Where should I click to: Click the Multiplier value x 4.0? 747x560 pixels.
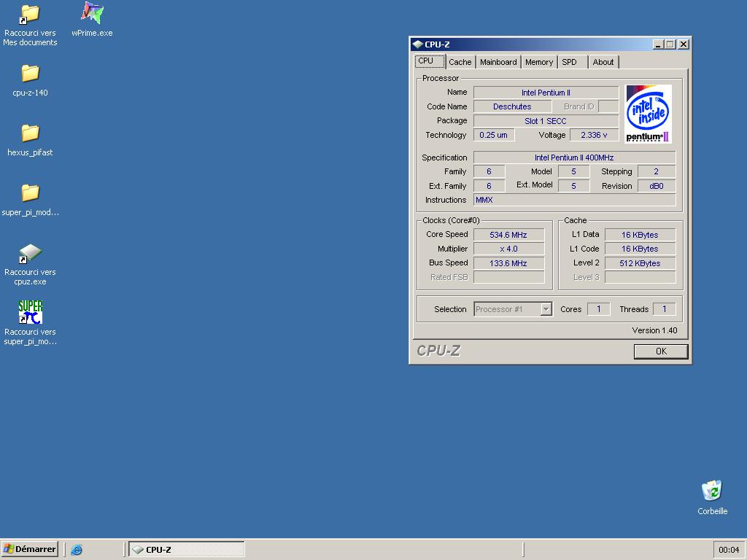pyautogui.click(x=508, y=249)
